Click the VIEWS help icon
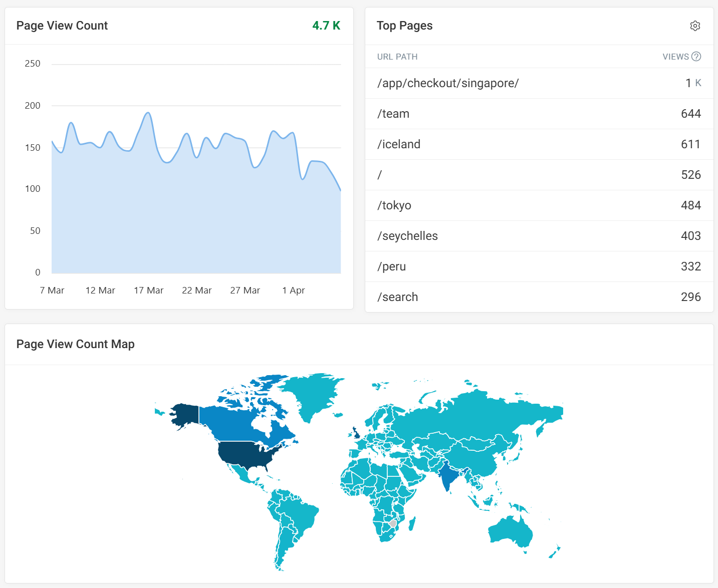 pos(697,57)
